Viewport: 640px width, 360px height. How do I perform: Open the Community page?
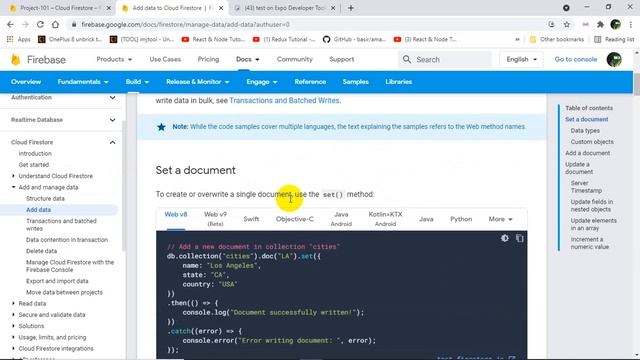[295, 59]
